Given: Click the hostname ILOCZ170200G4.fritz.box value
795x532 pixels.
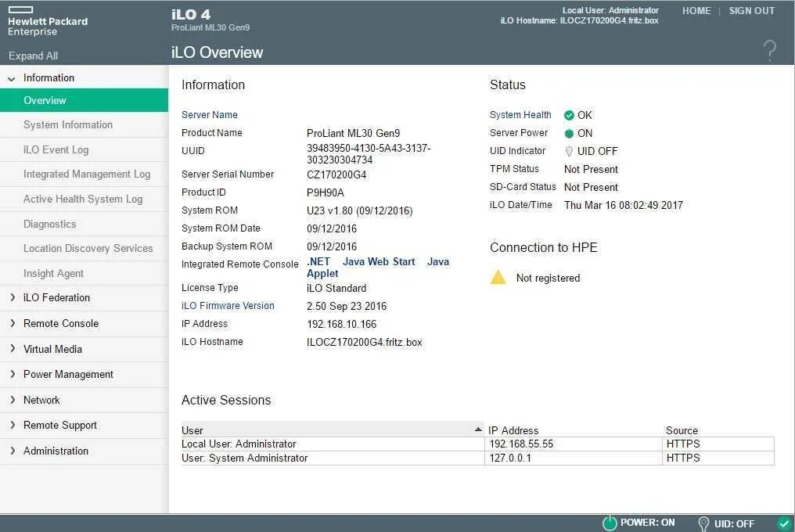Looking at the screenshot, I should point(364,343).
